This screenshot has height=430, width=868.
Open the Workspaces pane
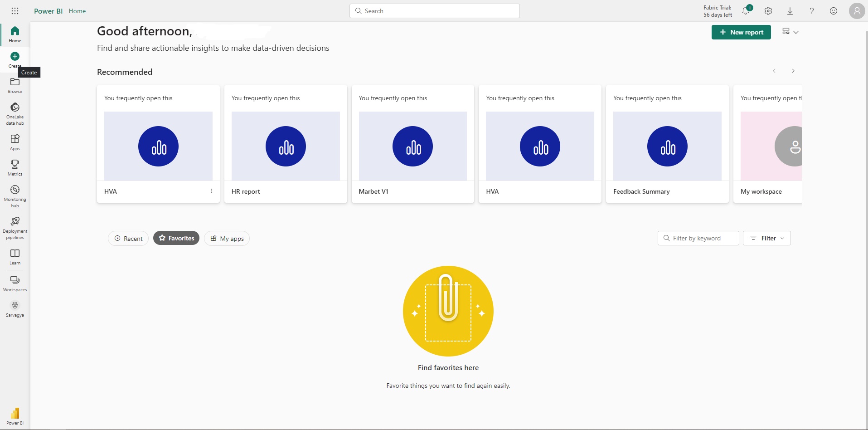coord(15,283)
